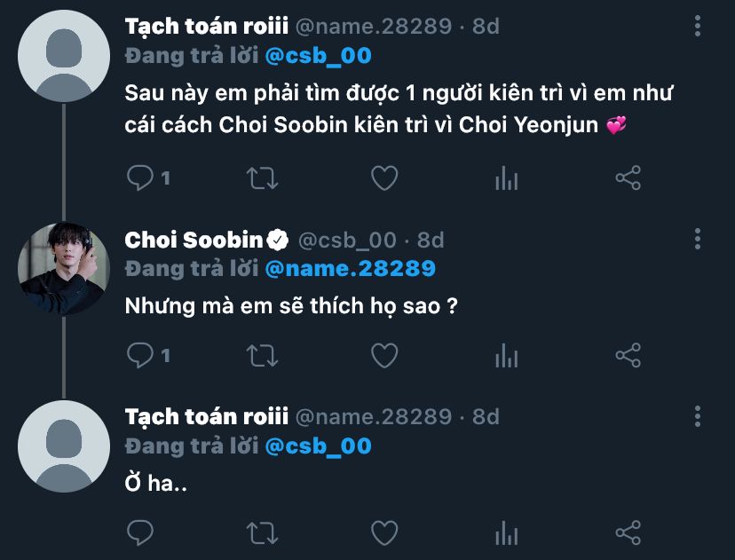Share the first tweet in the thread
The image size is (735, 560).
(628, 178)
